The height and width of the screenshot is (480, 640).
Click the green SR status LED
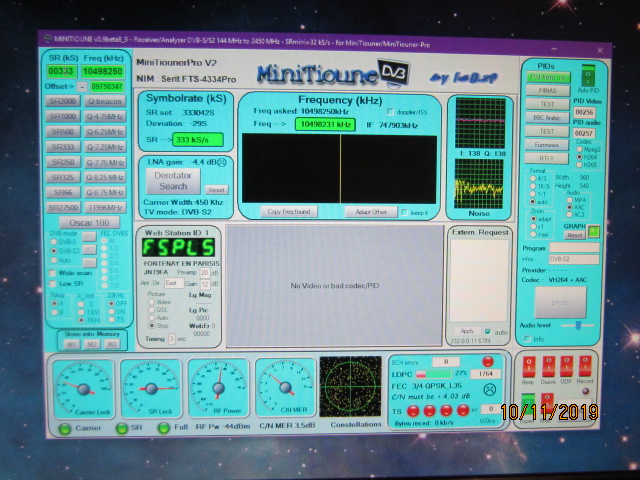pos(122,428)
